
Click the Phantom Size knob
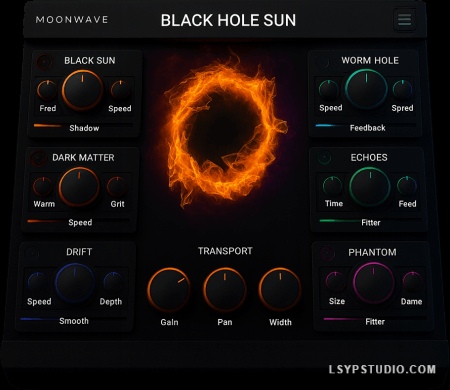click(x=335, y=282)
